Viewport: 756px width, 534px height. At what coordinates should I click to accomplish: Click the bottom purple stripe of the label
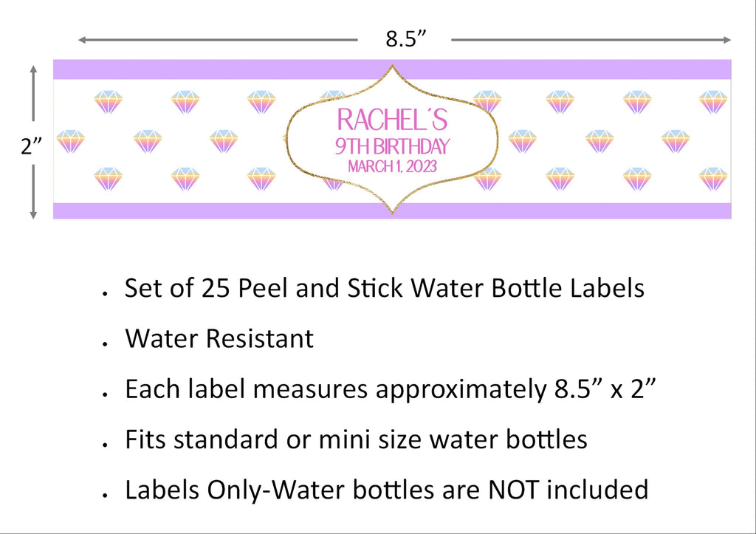392,210
